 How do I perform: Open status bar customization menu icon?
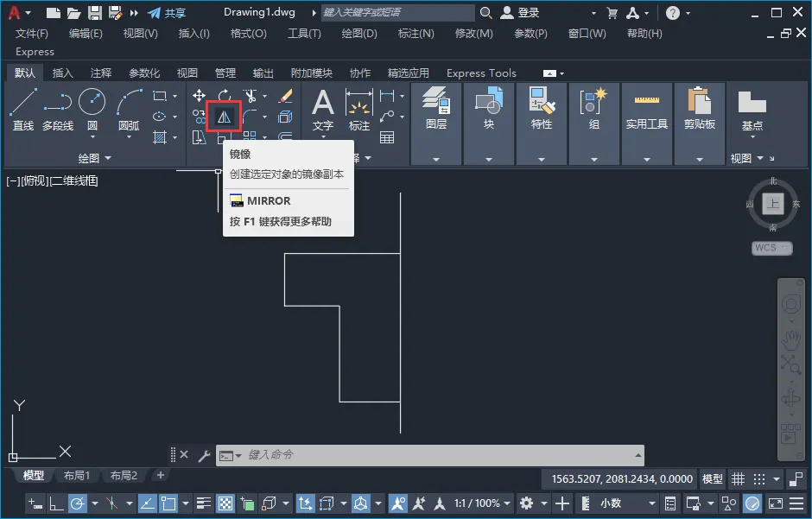tap(796, 503)
